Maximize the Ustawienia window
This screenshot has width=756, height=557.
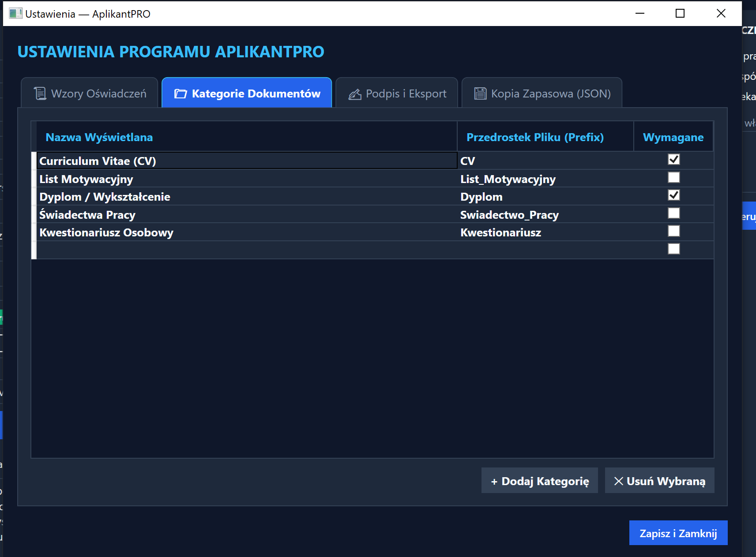tap(680, 13)
